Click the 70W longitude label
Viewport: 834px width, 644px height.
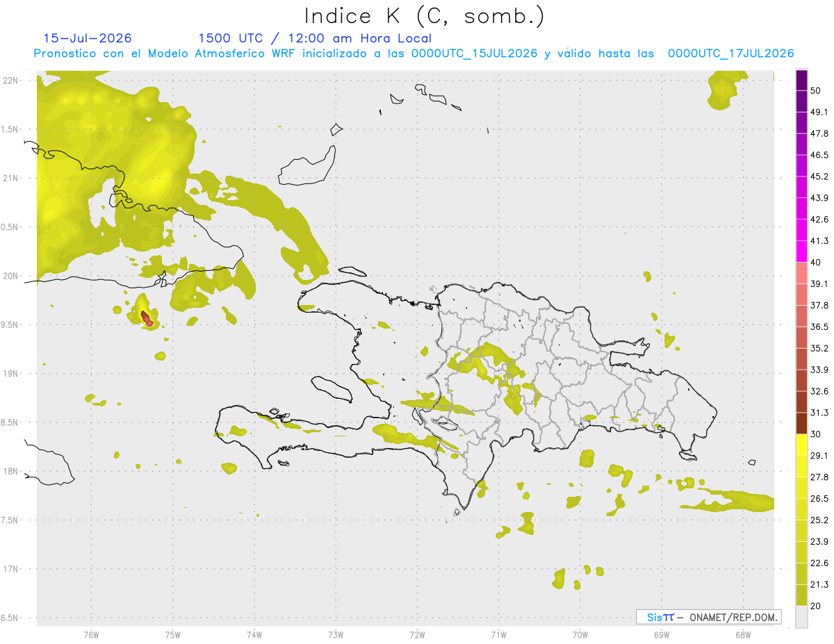point(580,634)
